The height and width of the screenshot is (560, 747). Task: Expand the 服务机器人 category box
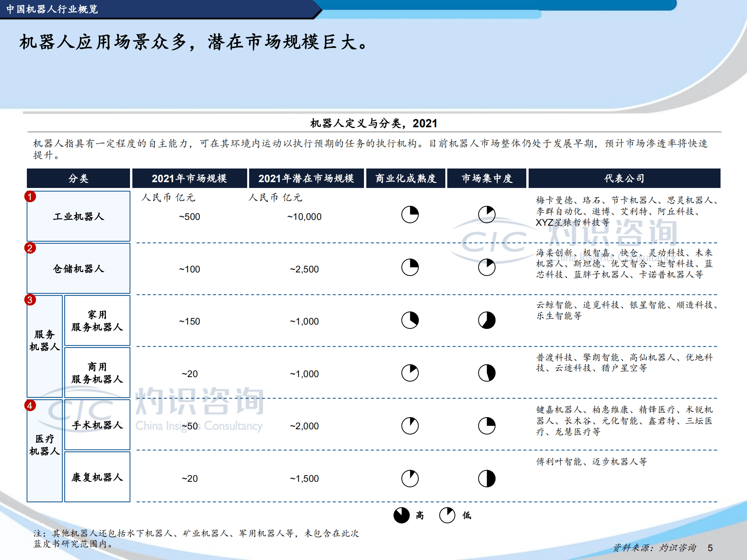[x=44, y=346]
